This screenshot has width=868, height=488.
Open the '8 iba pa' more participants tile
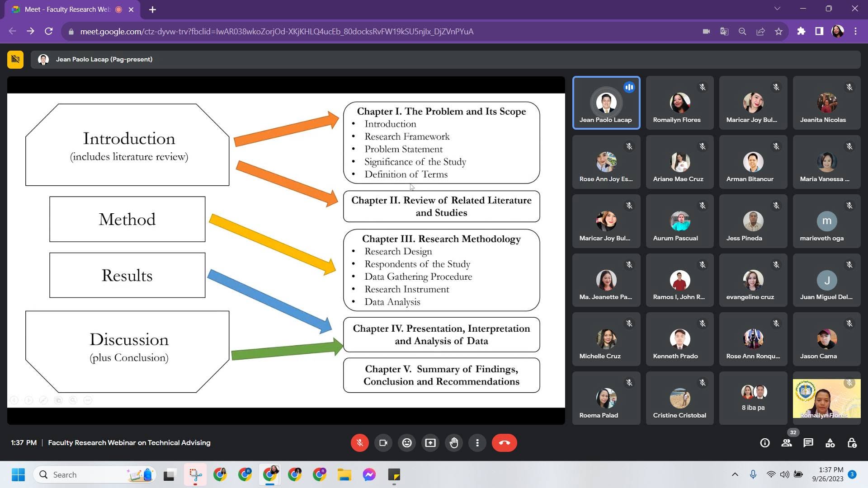pos(753,398)
